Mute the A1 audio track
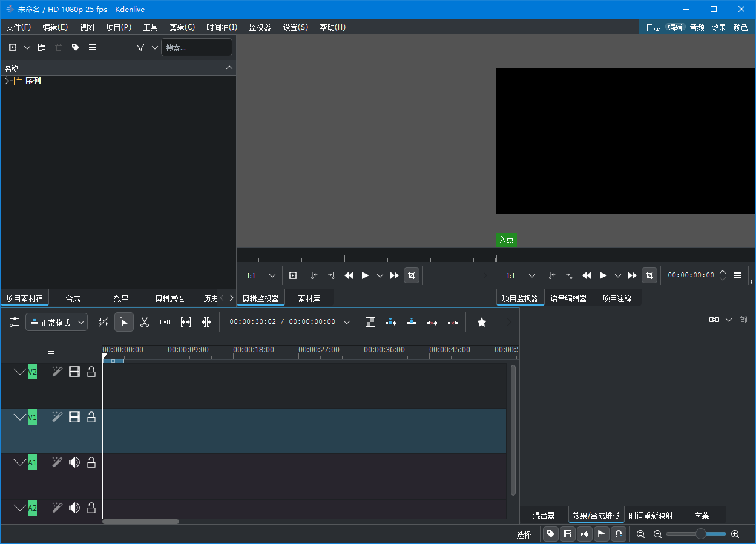The height and width of the screenshot is (544, 756). point(74,463)
